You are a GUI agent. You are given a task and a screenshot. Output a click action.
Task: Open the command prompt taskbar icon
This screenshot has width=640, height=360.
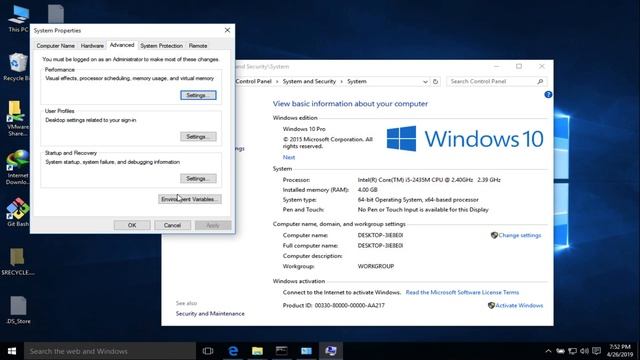click(x=282, y=351)
